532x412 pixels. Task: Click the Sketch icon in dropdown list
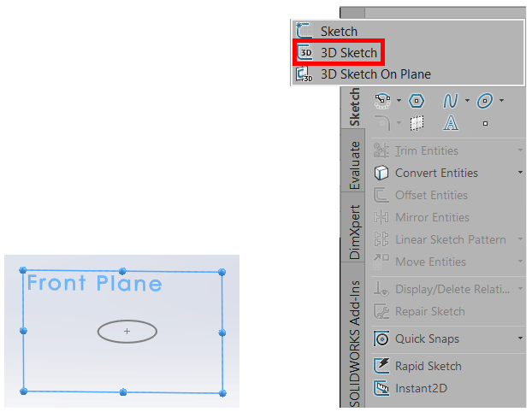tap(304, 31)
